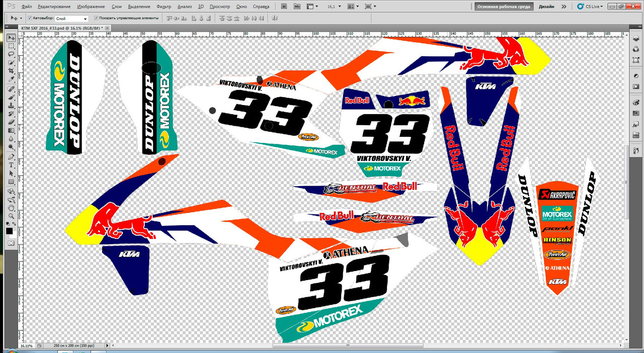Image resolution: width=644 pixels, height=353 pixels.
Task: Select the 3D Camera Orbit tool
Action: 11,199
